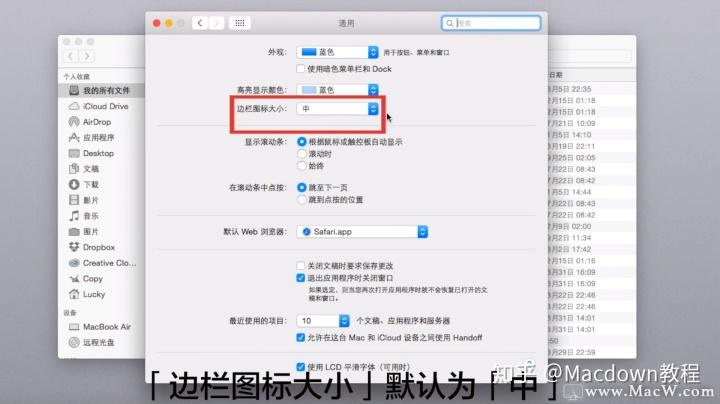Toggle the Handoff checkbox
This screenshot has width=720, height=404.
coord(300,337)
